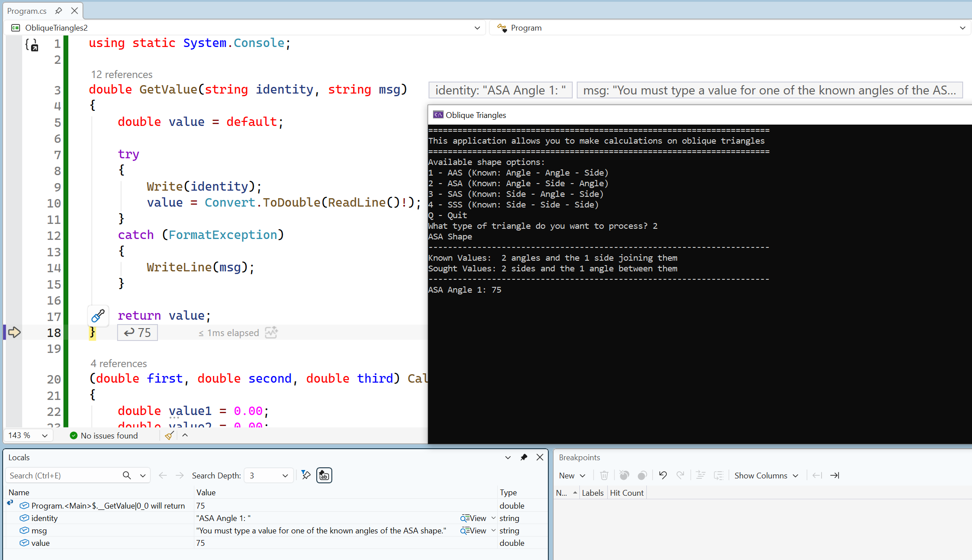Click the Name column header in Locals
The image size is (972, 560).
coord(19,492)
